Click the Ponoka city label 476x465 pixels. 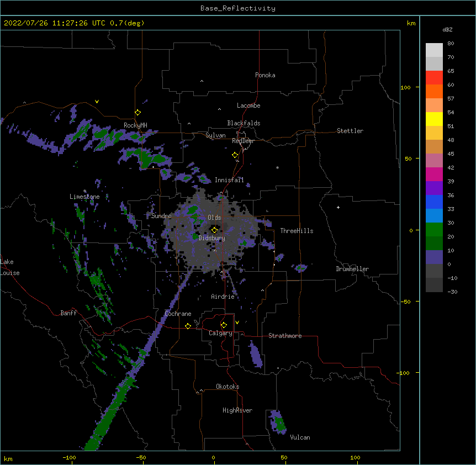tap(265, 75)
